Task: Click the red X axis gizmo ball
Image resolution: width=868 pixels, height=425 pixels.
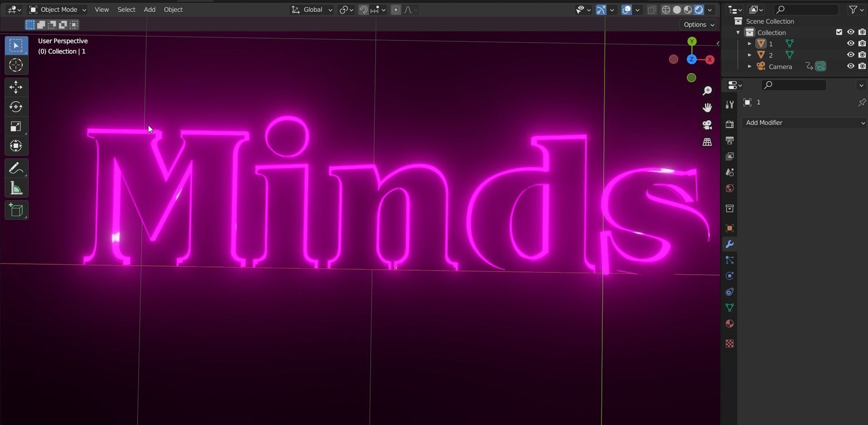Action: 709,59
